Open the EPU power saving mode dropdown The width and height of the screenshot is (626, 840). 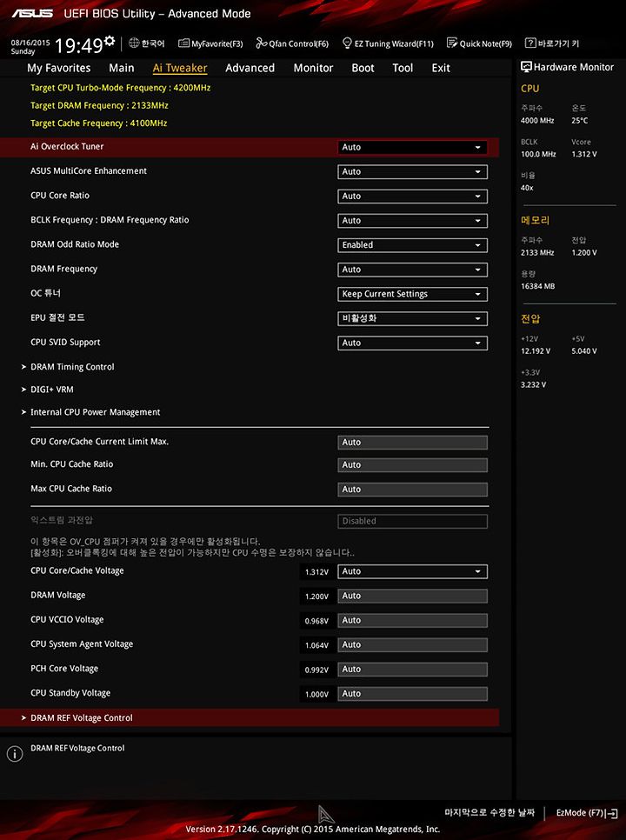[x=412, y=319]
